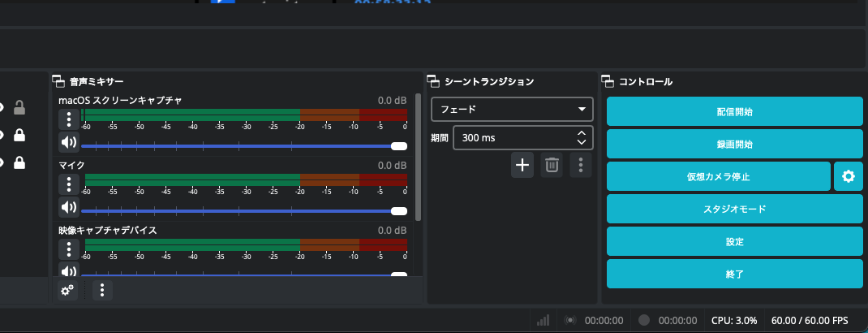The height and width of the screenshot is (333, 868).
Task: Click the audio mixer vertical scrollbar
Action: pos(418,158)
